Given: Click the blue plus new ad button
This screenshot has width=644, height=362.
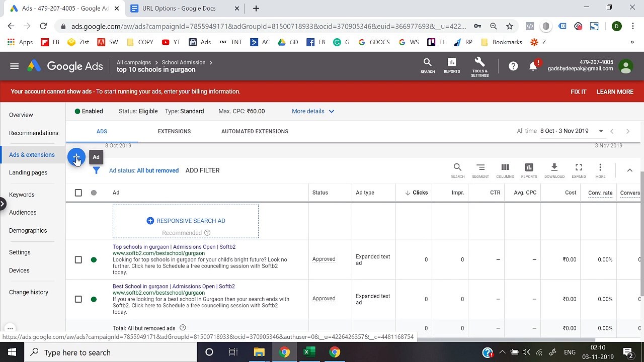Looking at the screenshot, I should [76, 157].
